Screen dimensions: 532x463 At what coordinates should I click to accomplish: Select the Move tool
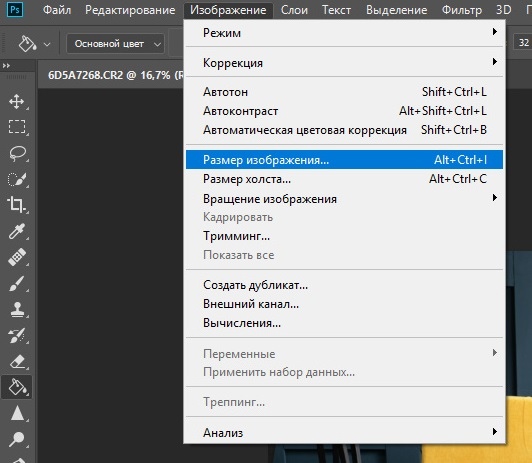point(17,101)
